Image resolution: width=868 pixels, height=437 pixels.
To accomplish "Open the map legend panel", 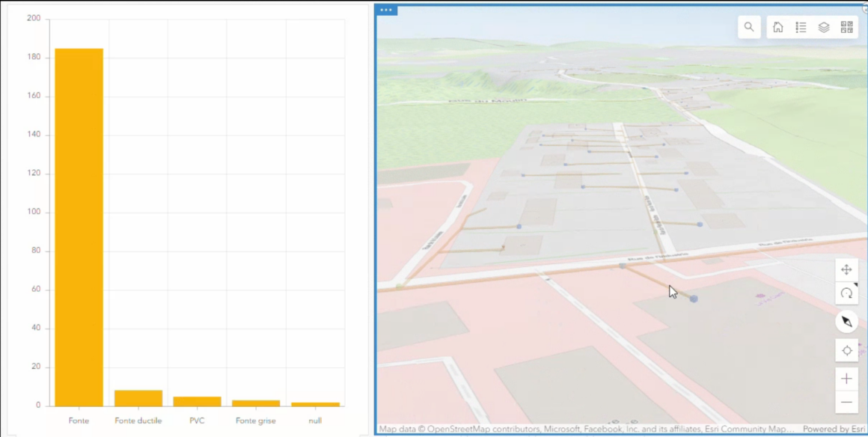I will [801, 27].
